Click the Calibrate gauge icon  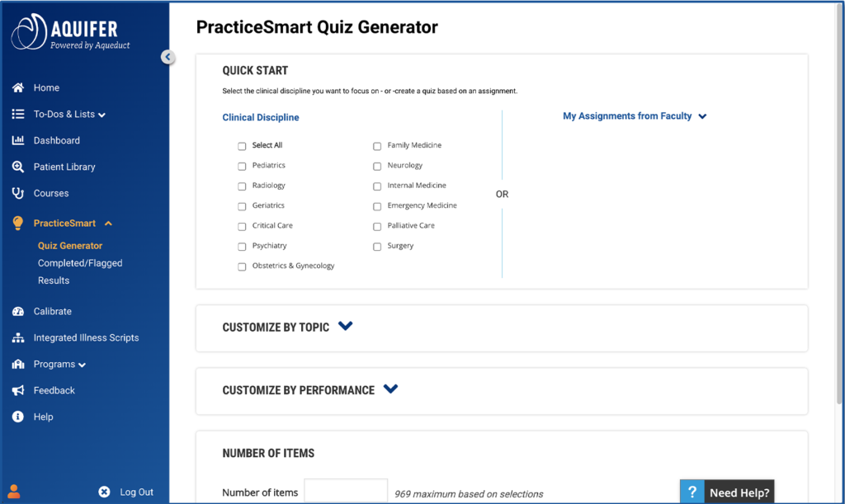pyautogui.click(x=17, y=311)
